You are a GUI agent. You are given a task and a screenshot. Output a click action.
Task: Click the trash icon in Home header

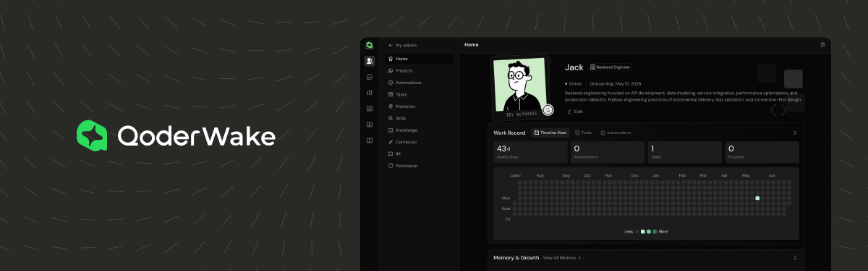[822, 45]
